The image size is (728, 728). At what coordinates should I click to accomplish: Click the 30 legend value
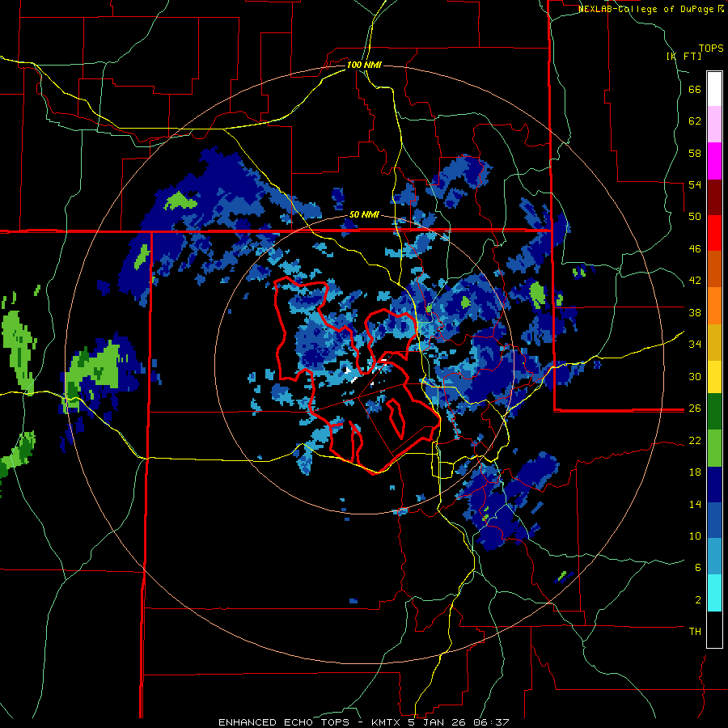pyautogui.click(x=695, y=376)
